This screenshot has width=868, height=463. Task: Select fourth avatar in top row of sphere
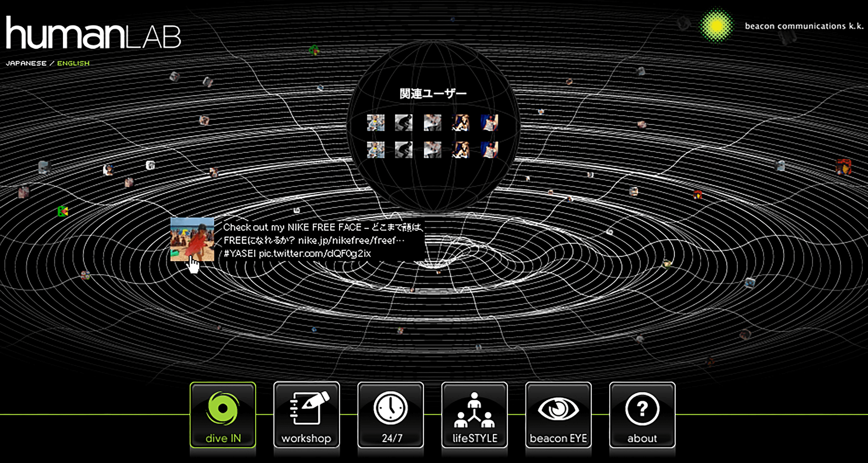pos(461,123)
